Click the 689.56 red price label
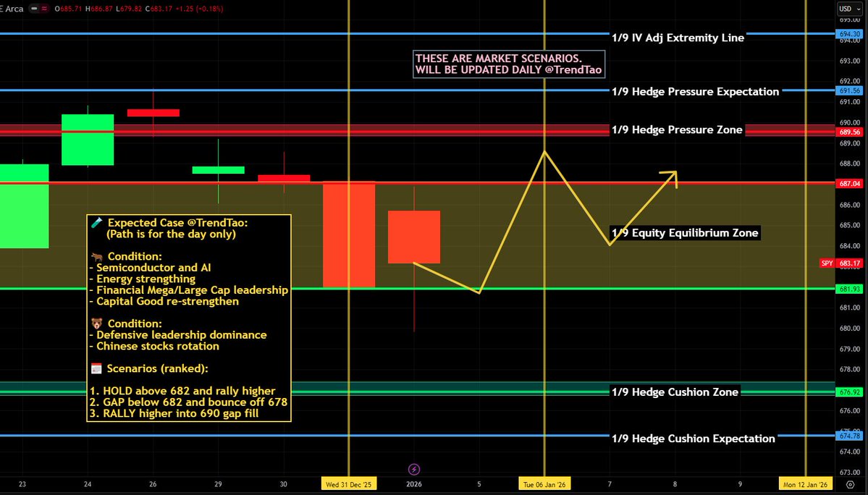Viewport: 868px width, 495px height. 849,132
